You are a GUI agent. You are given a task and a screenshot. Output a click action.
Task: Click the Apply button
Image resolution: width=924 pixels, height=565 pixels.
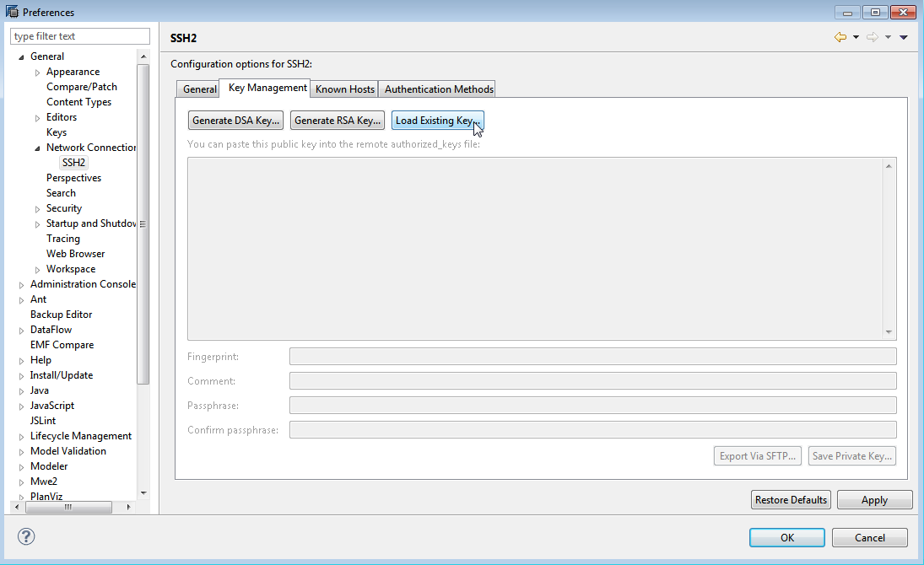[874, 499]
